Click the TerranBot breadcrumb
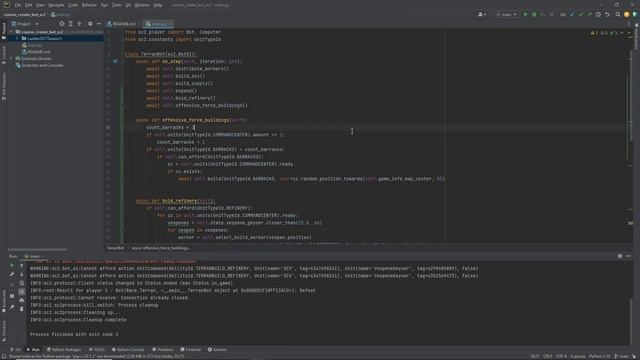The width and height of the screenshot is (640, 360). click(116, 248)
